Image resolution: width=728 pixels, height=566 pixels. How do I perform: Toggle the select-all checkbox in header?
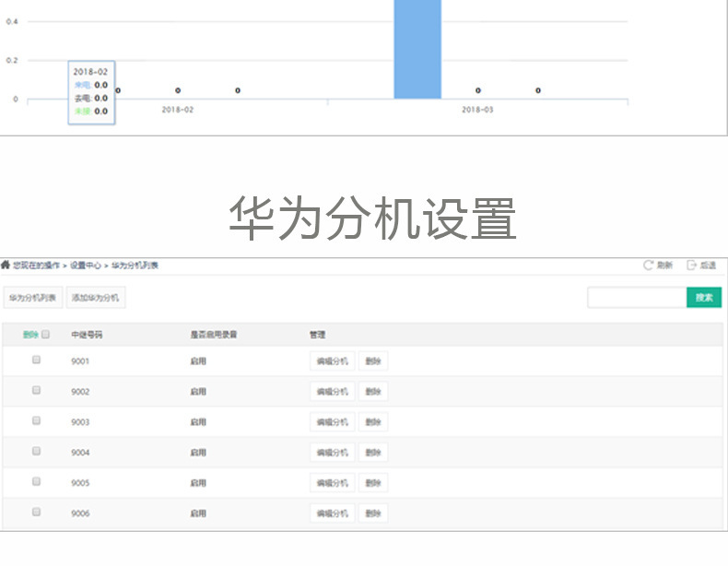pyautogui.click(x=45, y=334)
